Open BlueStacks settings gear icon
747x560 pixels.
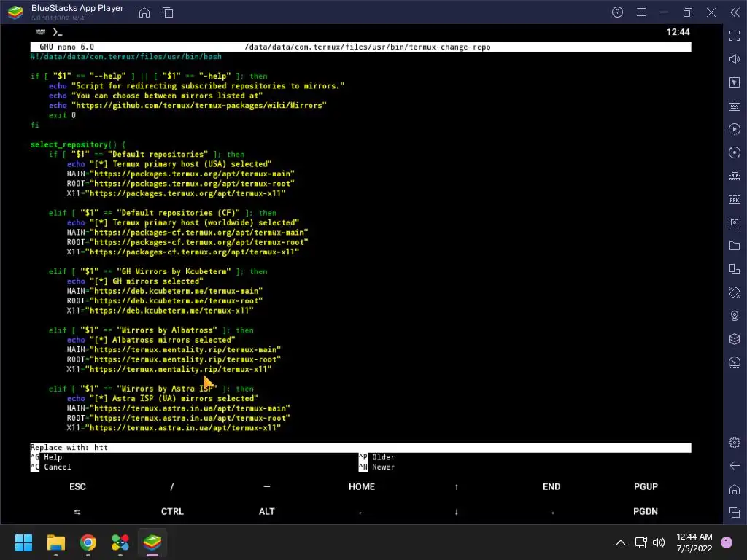[x=735, y=443]
